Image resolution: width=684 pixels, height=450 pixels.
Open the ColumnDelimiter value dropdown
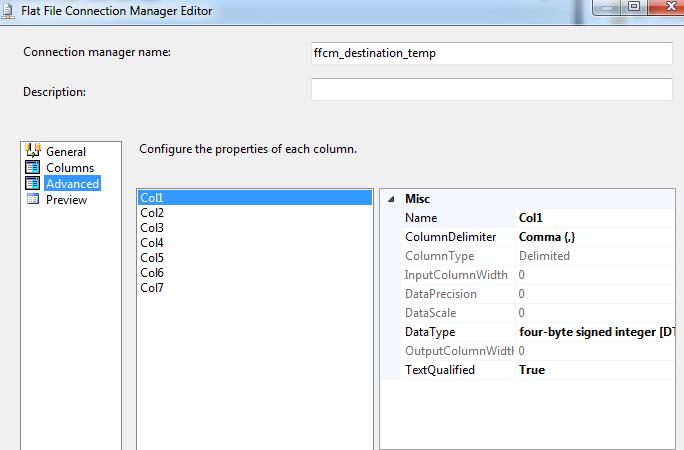[598, 237]
